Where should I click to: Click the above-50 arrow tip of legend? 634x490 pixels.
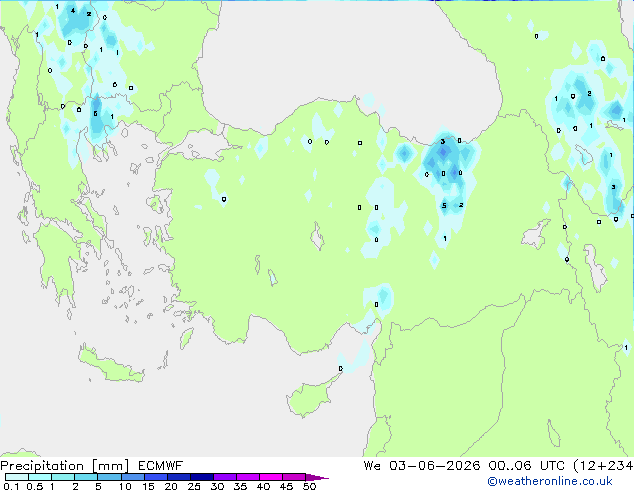pos(317,477)
